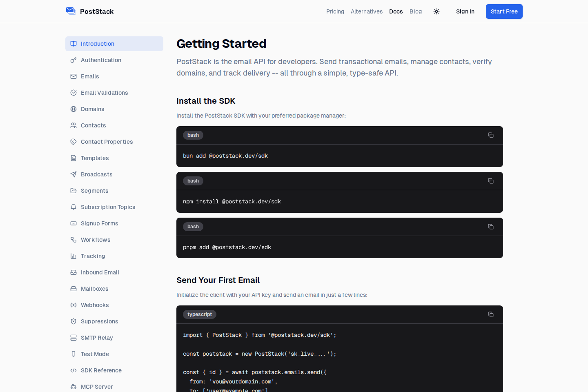Select Tracking in the sidebar
This screenshot has width=588, height=392.
click(x=114, y=256)
